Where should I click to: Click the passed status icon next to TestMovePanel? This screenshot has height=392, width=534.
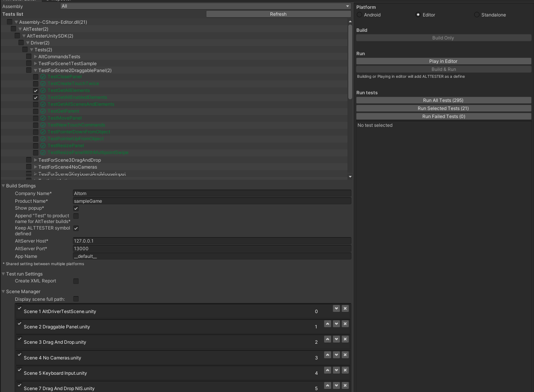[x=42, y=118]
